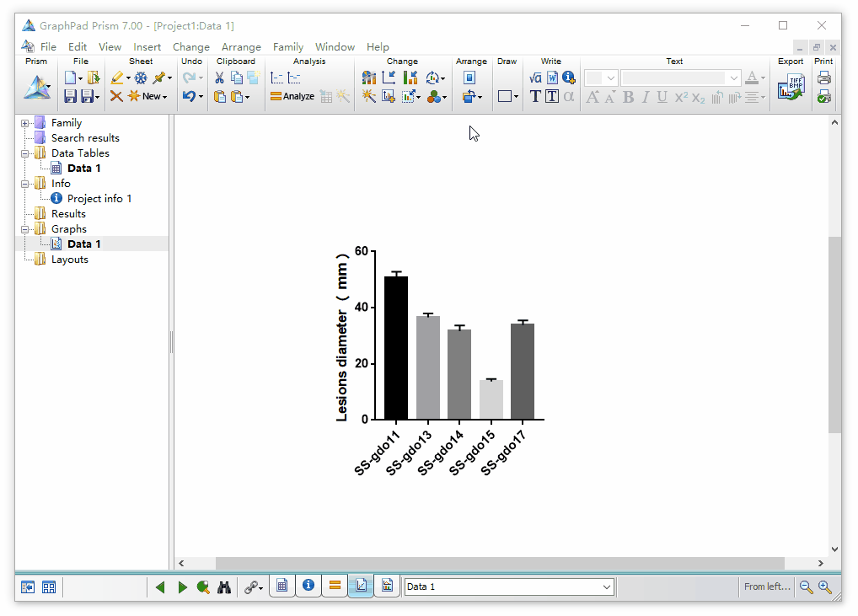Viewport: 858px width, 616px height.
Task: Open the Arrange menu
Action: [x=241, y=47]
